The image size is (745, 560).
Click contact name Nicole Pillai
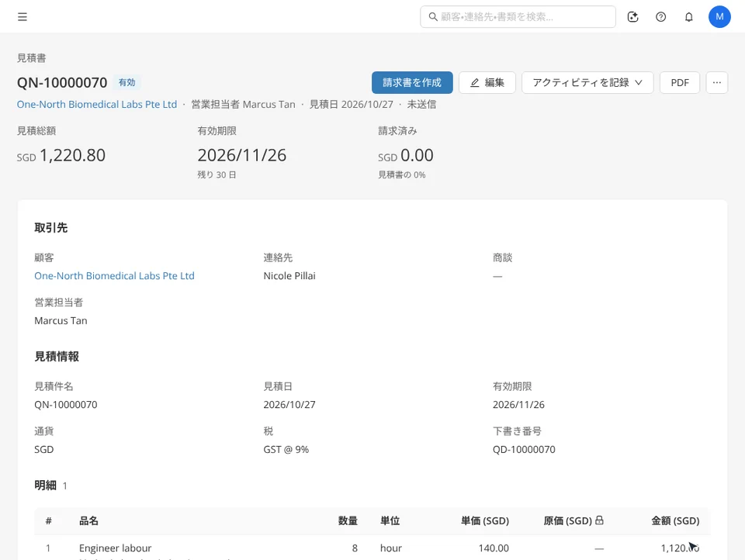click(289, 276)
